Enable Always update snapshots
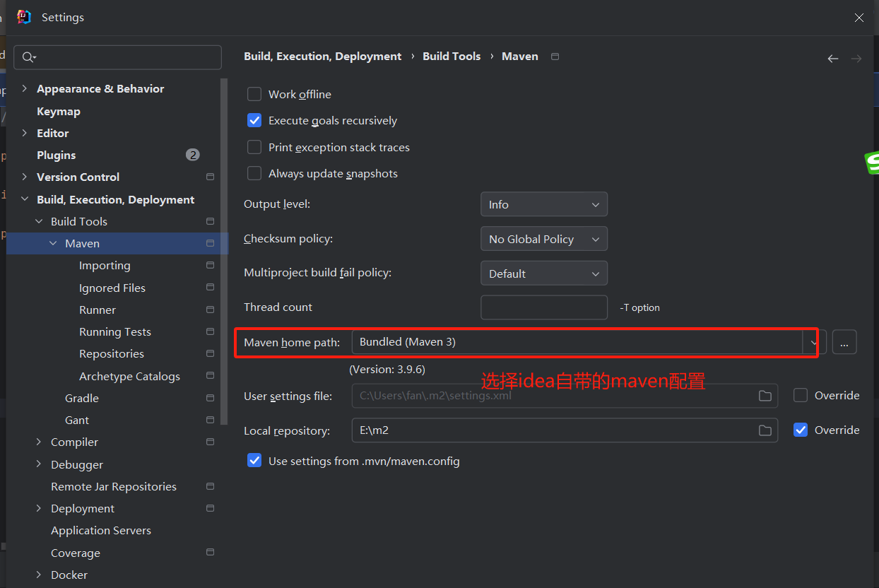879x588 pixels. point(254,173)
